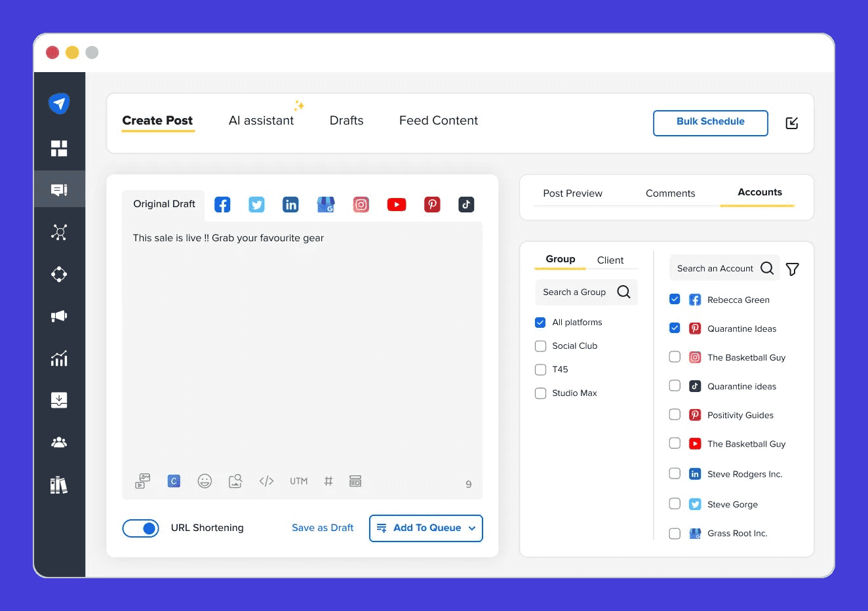
Task: Click the code brackets icon
Action: tap(266, 481)
